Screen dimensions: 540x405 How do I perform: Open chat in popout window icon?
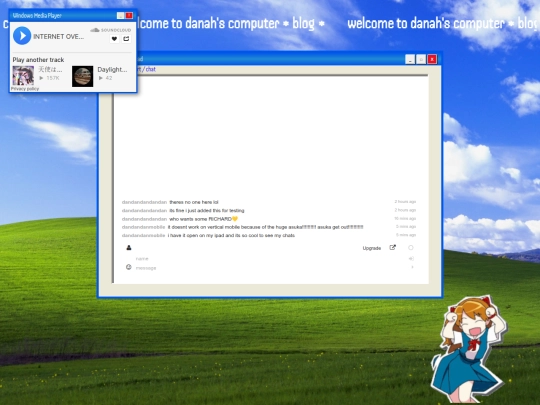(x=392, y=248)
